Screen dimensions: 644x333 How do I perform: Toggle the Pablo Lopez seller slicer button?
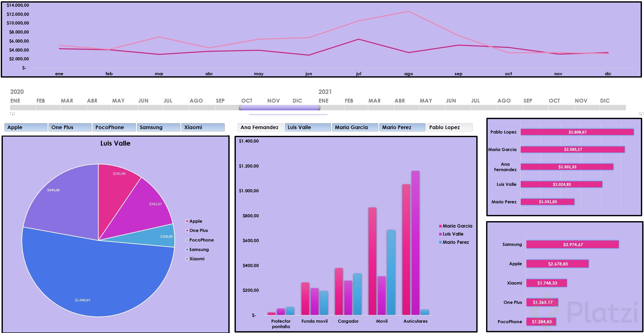[x=449, y=127]
